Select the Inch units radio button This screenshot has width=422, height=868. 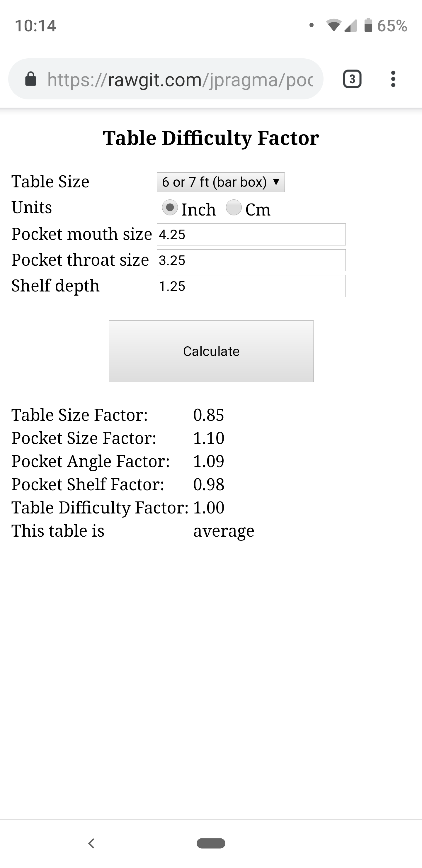pyautogui.click(x=170, y=208)
